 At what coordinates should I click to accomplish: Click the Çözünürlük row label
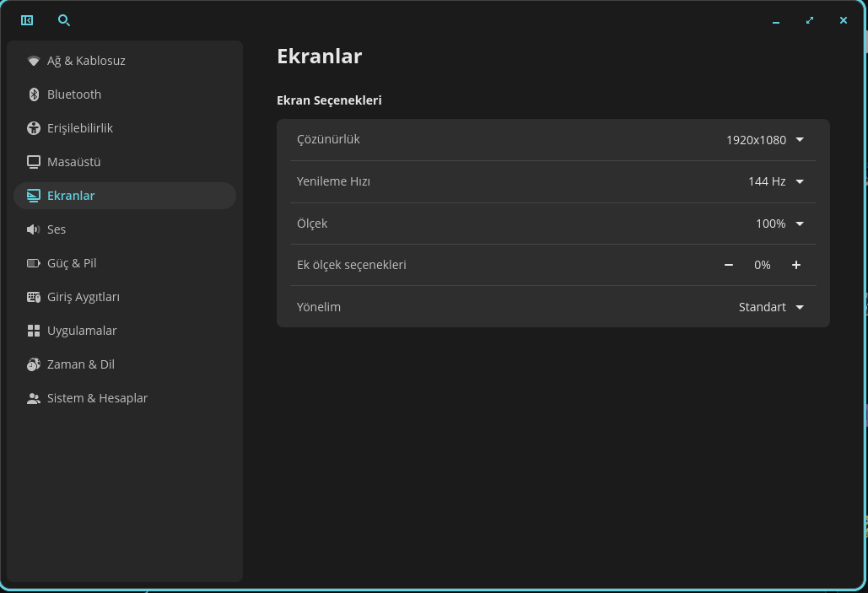coord(328,139)
